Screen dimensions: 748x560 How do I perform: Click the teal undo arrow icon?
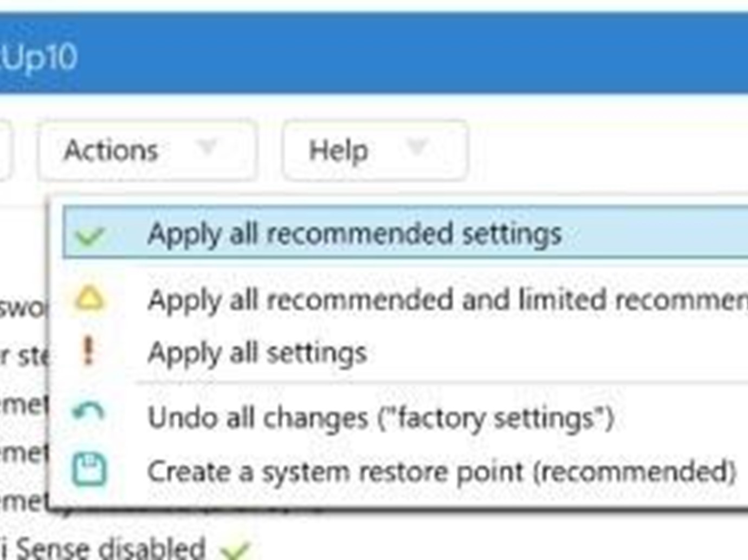(x=88, y=412)
